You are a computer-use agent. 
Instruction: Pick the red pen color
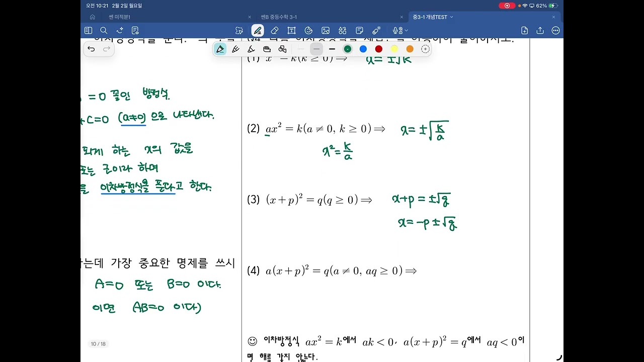[x=378, y=49]
